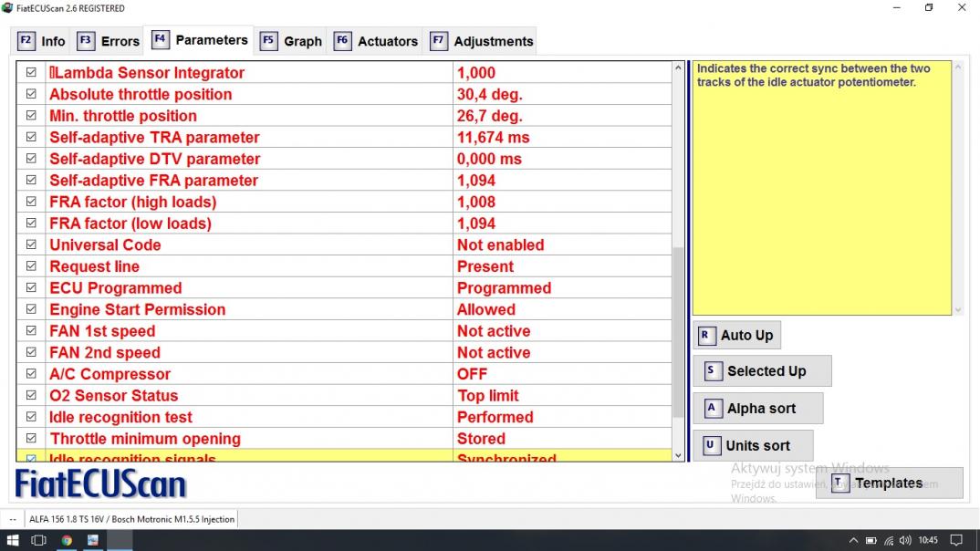The image size is (980, 551).
Task: Click the T icon on Templates
Action: pyautogui.click(x=840, y=483)
